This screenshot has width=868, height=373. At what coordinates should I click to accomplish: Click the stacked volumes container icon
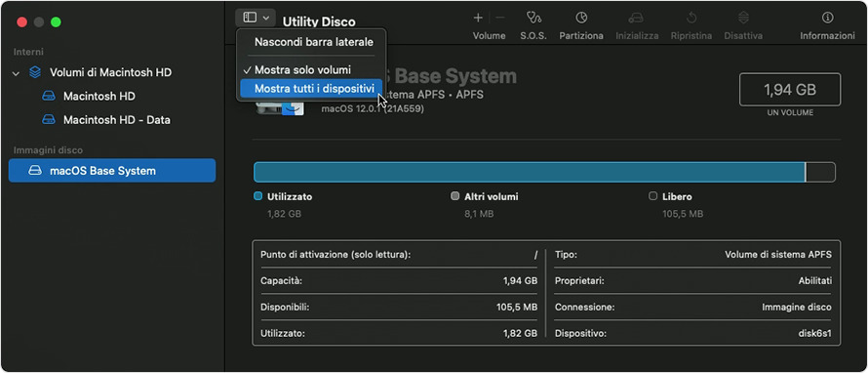(x=35, y=72)
